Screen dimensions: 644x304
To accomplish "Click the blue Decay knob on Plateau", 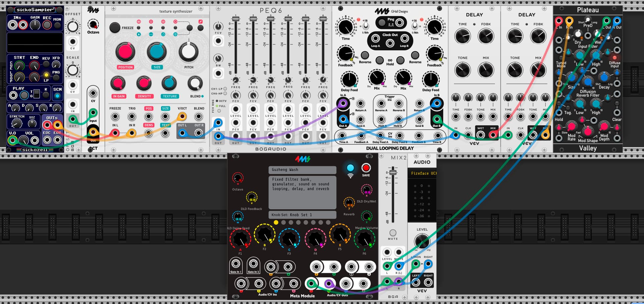I will click(604, 77).
